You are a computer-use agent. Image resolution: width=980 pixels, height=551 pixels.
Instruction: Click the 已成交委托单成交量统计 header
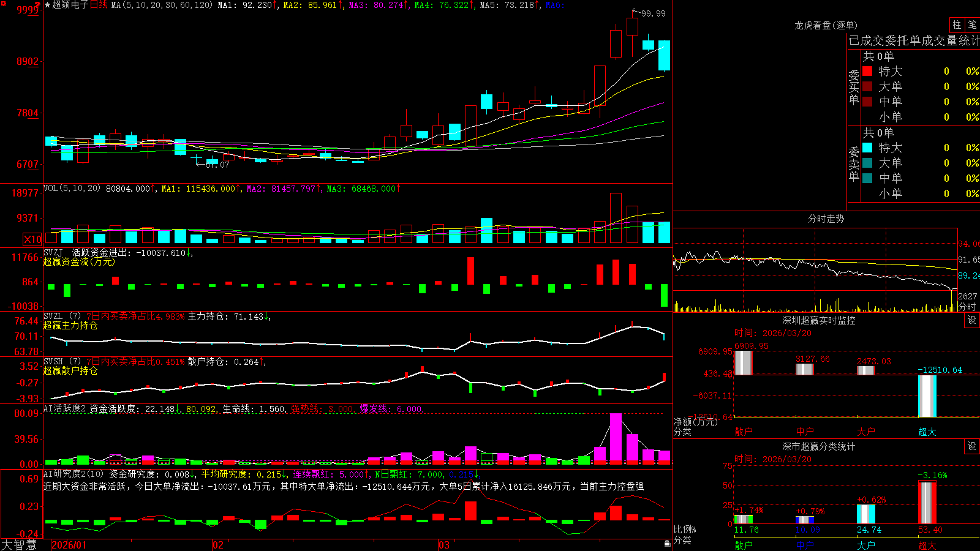pos(914,40)
